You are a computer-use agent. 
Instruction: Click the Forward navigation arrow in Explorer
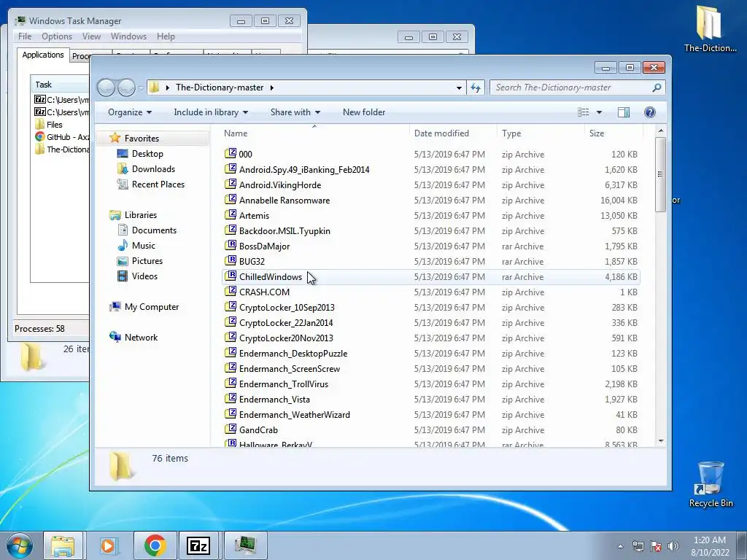click(x=126, y=87)
